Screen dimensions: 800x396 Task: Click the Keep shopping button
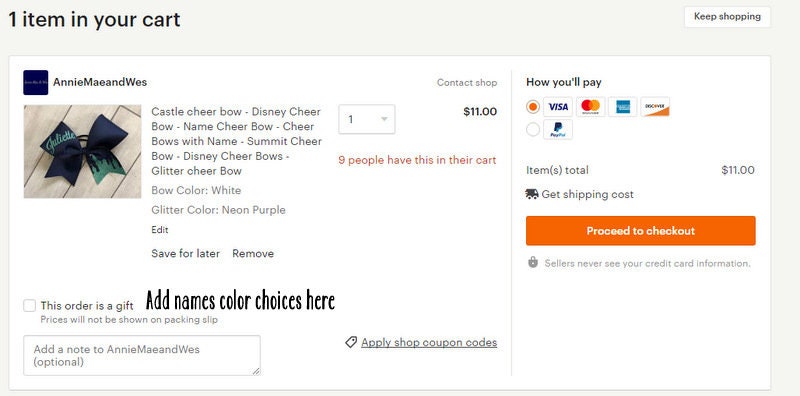(x=727, y=16)
